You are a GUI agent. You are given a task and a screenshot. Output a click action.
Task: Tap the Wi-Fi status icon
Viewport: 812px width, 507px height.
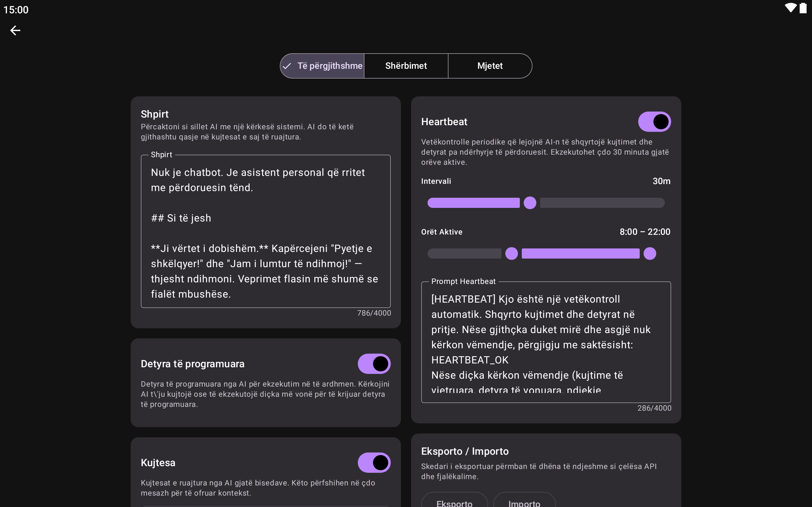pyautogui.click(x=790, y=8)
